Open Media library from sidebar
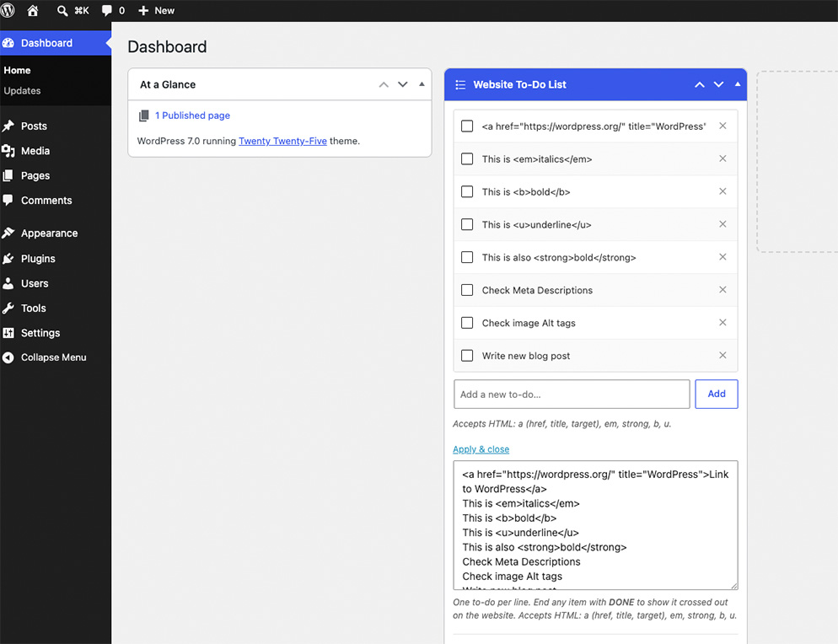Image resolution: width=838 pixels, height=644 pixels. pyautogui.click(x=35, y=151)
